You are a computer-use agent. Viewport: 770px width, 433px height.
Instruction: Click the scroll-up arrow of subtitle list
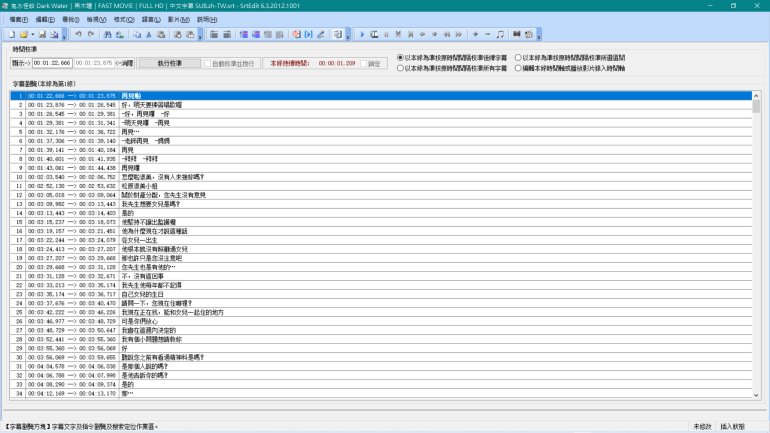coord(756,96)
